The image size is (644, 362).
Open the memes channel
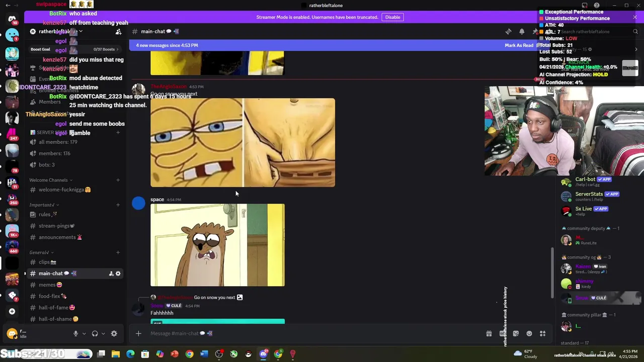click(x=74, y=285)
